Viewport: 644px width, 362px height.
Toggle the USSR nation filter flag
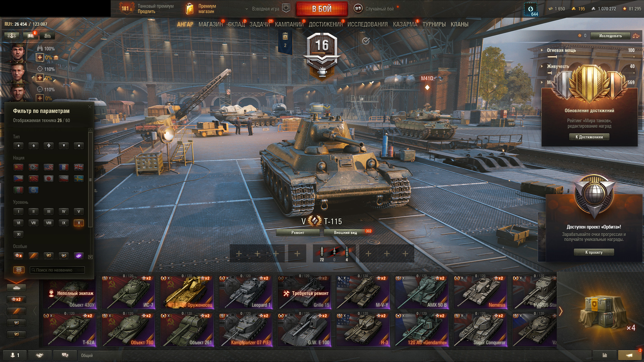(x=18, y=167)
